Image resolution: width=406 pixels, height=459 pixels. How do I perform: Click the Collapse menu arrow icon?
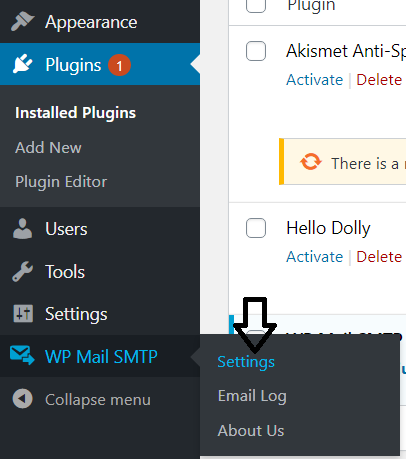tap(22, 399)
